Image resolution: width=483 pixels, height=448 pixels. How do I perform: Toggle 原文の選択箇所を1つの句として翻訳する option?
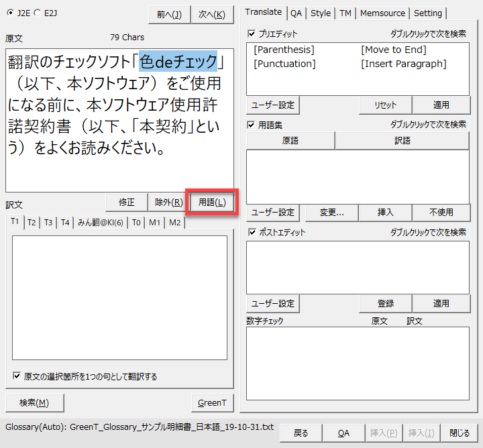(17, 376)
